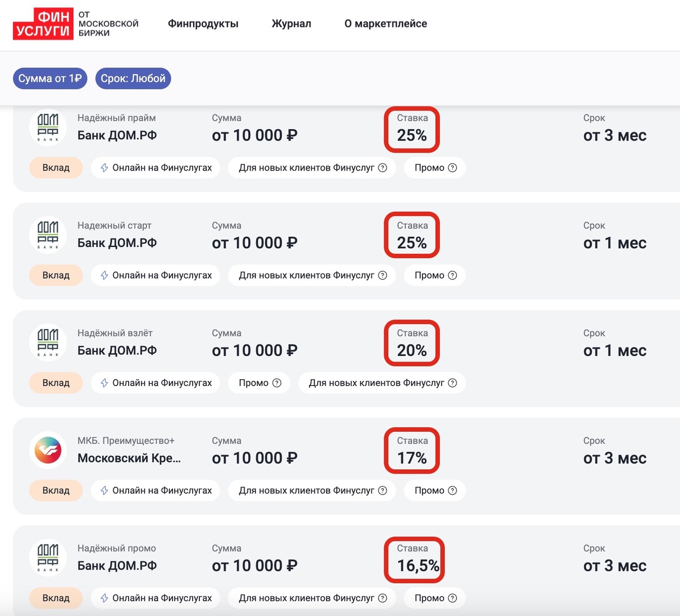This screenshot has height=616, width=680.
Task: Click Промо help icon in Надёжный промо card
Action: tap(452, 598)
